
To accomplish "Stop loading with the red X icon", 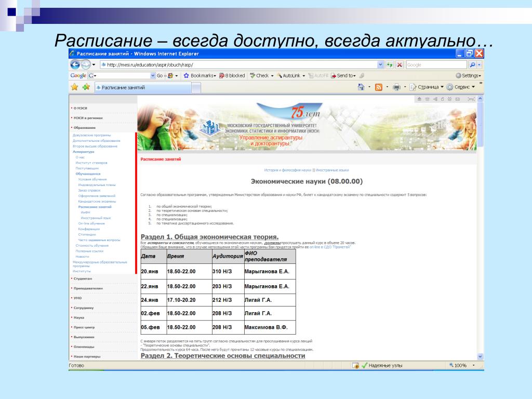I will pyautogui.click(x=400, y=64).
